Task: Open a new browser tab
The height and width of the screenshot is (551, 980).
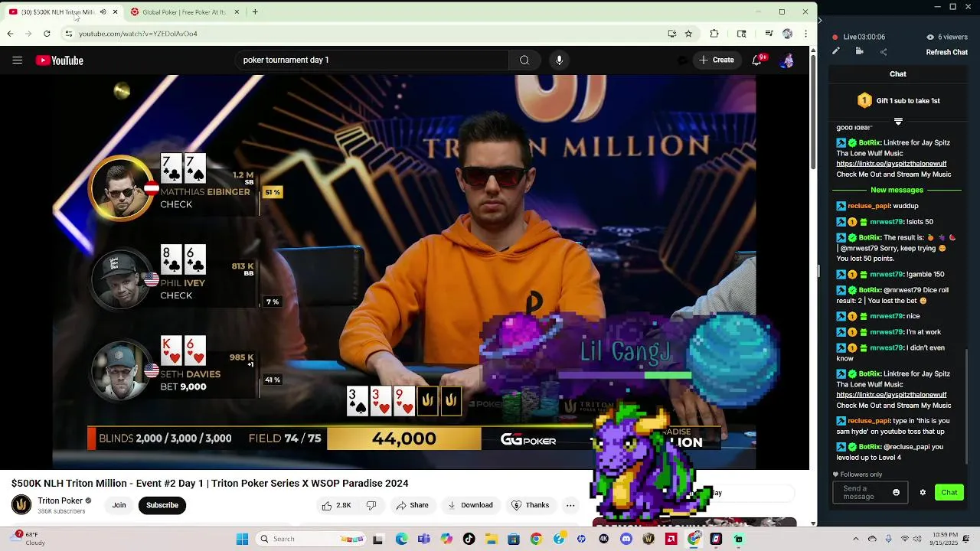Action: [255, 12]
